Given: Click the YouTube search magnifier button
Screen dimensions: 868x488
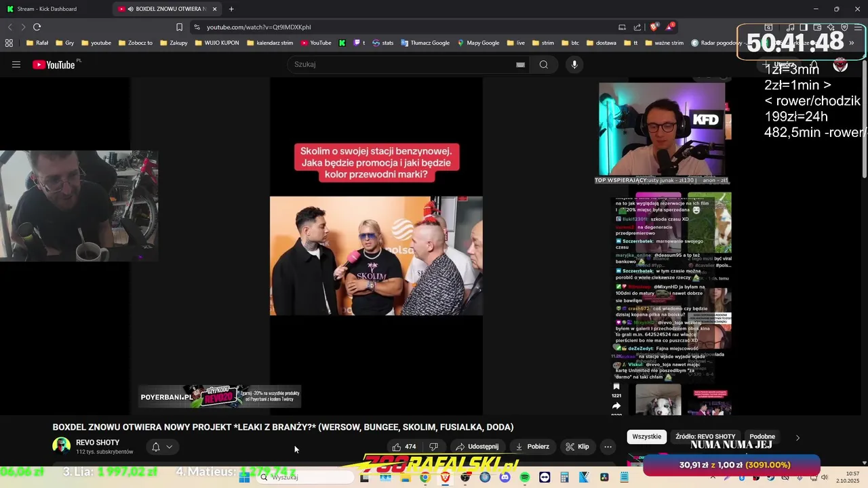Looking at the screenshot, I should tap(543, 64).
